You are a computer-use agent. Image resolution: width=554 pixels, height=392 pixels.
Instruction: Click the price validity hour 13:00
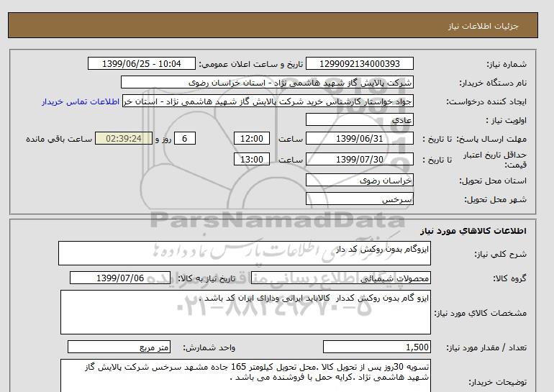(x=254, y=160)
